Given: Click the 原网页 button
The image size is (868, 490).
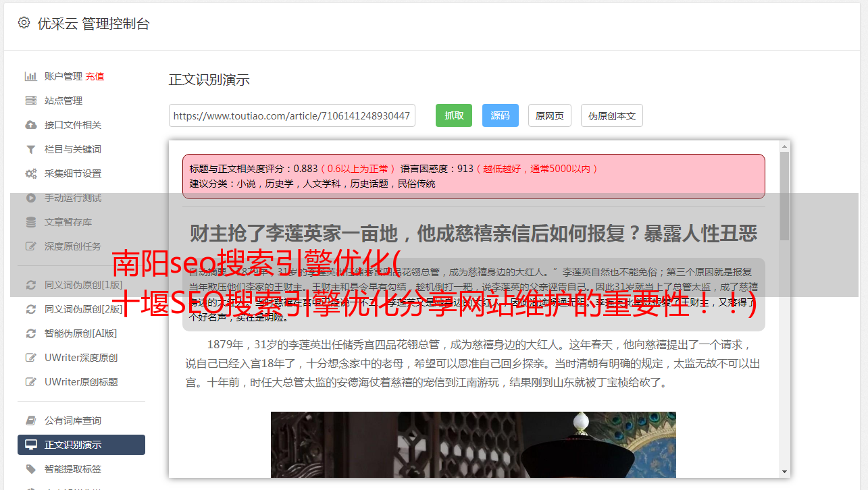Looking at the screenshot, I should coord(550,115).
